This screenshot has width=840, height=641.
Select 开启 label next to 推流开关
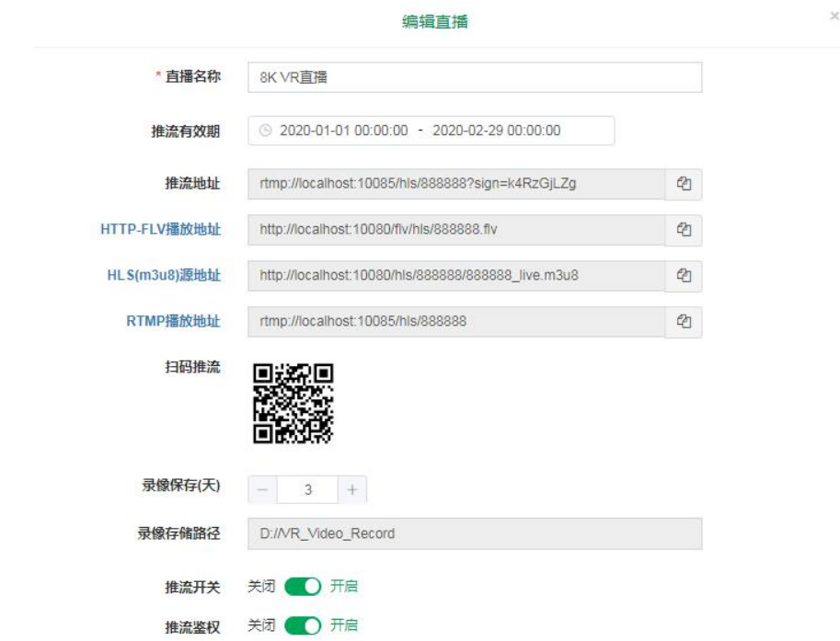click(x=343, y=586)
